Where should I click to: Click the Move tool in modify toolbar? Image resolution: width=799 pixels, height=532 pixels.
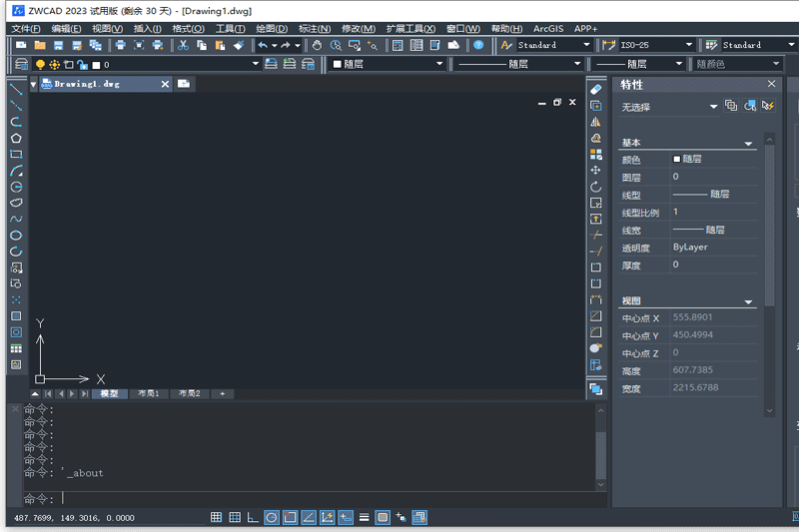[595, 170]
